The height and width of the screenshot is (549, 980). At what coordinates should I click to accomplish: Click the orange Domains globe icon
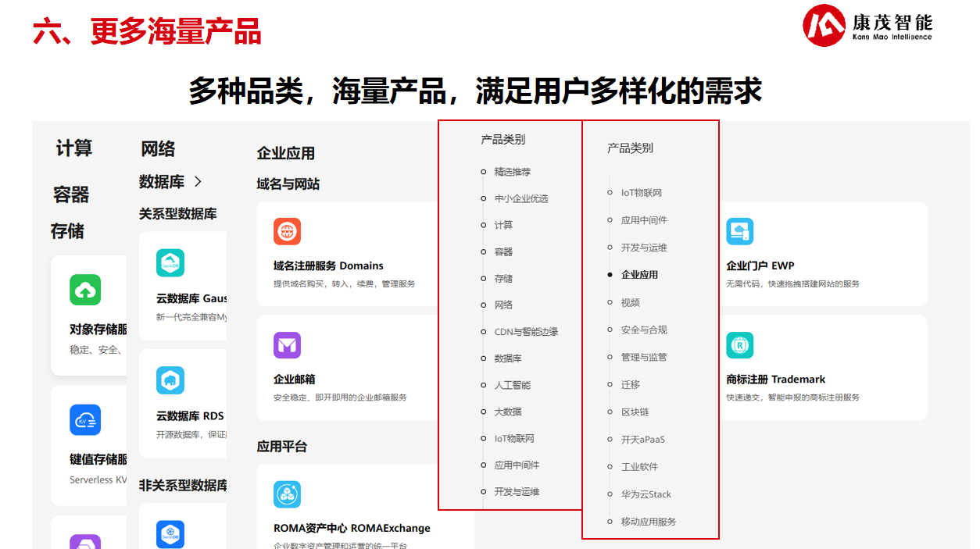pyautogui.click(x=287, y=231)
